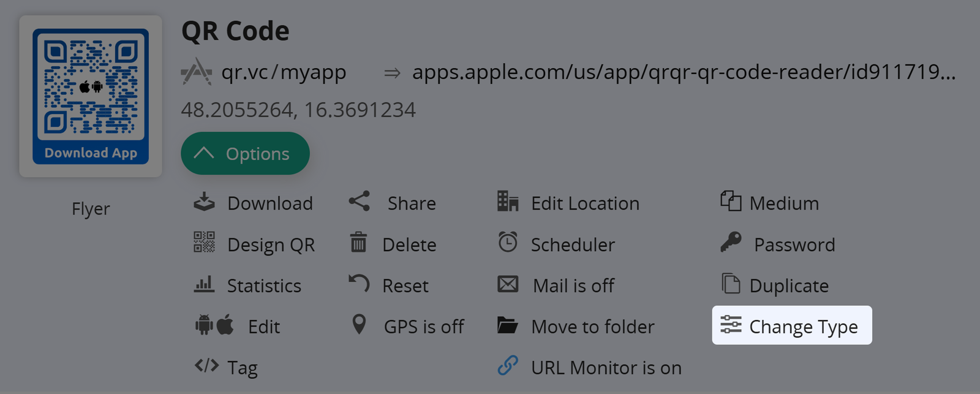Image resolution: width=980 pixels, height=394 pixels.
Task: Open the qr.vc/myapp short link
Action: click(284, 72)
